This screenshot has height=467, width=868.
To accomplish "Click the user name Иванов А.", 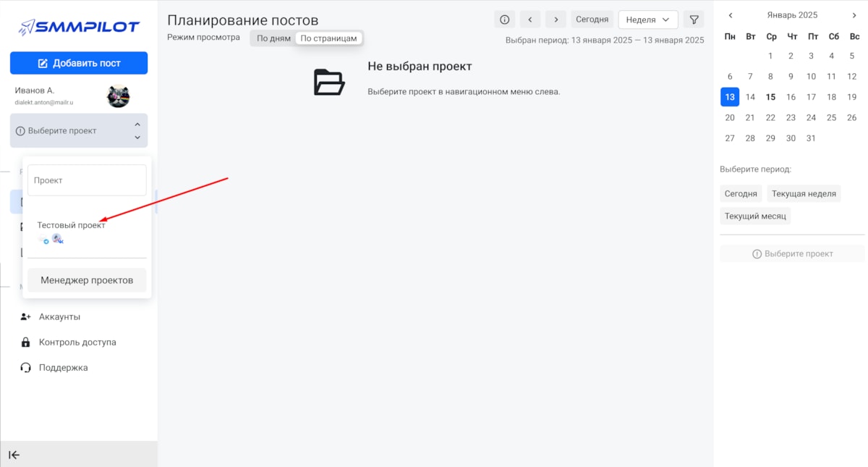I will [x=35, y=91].
